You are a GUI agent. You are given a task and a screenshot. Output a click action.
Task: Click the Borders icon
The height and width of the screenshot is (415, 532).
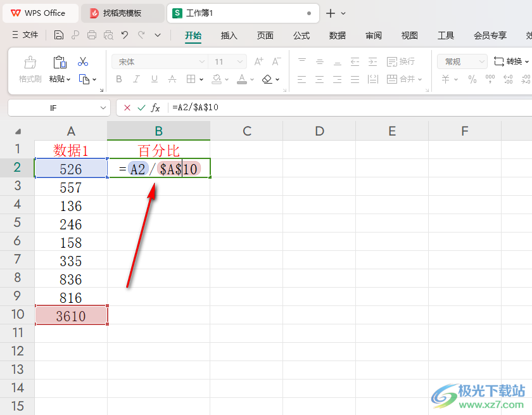[191, 79]
